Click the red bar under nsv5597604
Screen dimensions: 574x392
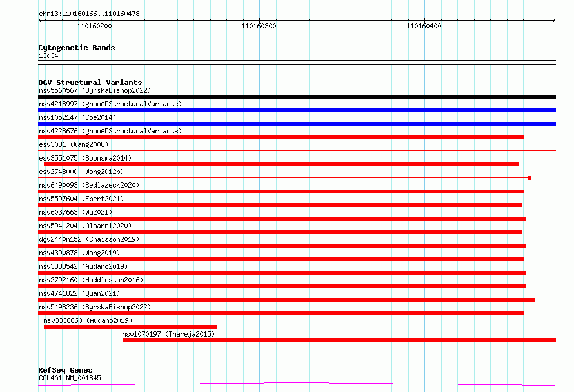click(280, 205)
